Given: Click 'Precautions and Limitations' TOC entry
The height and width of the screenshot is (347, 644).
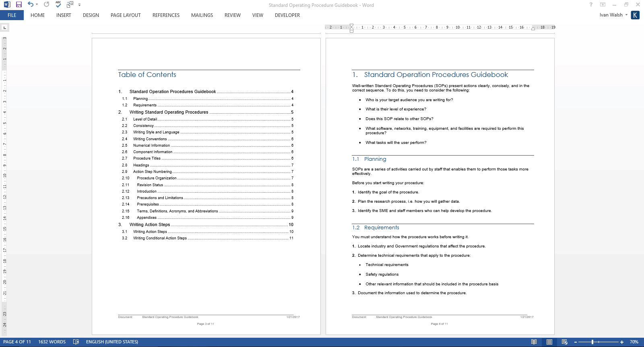Looking at the screenshot, I should pos(160,198).
